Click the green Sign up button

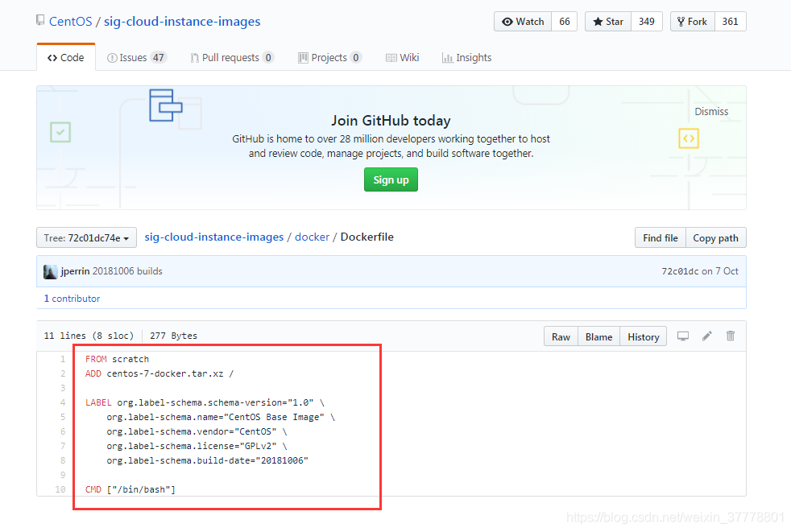(x=391, y=179)
